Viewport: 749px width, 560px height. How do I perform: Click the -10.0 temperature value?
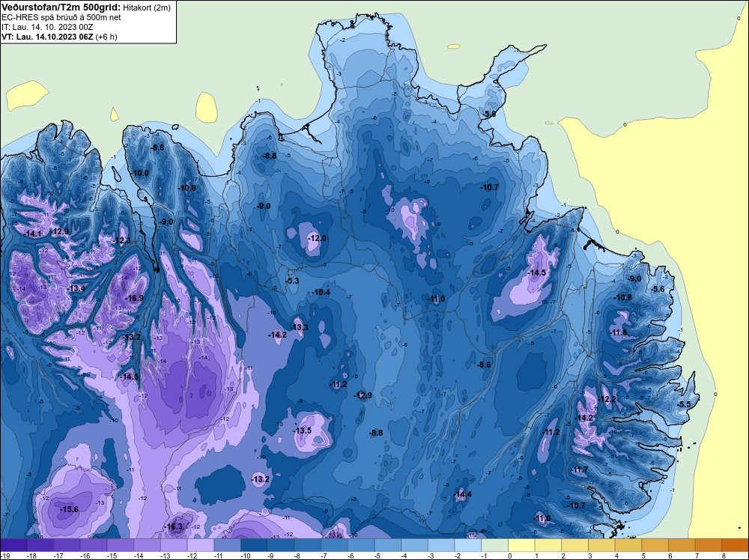click(141, 173)
